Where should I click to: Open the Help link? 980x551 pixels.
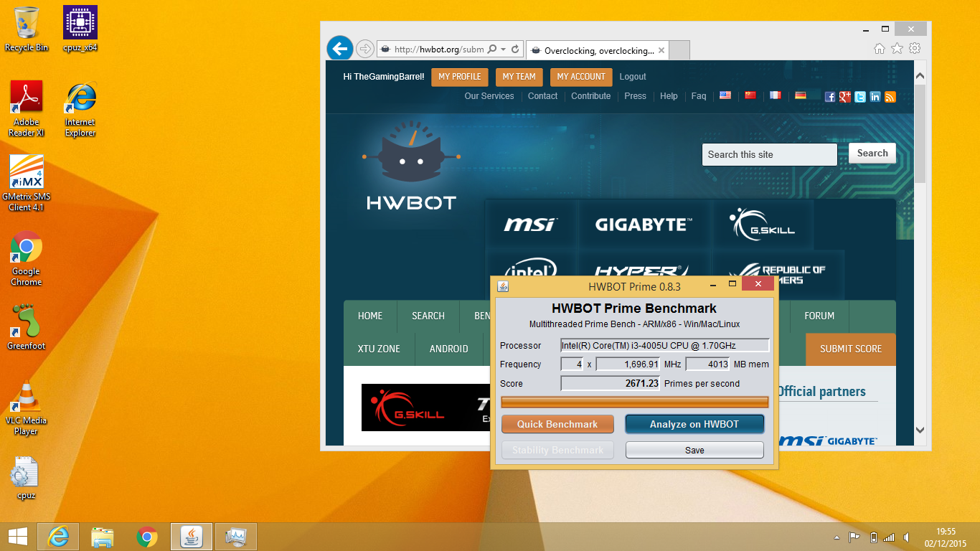[x=669, y=96]
